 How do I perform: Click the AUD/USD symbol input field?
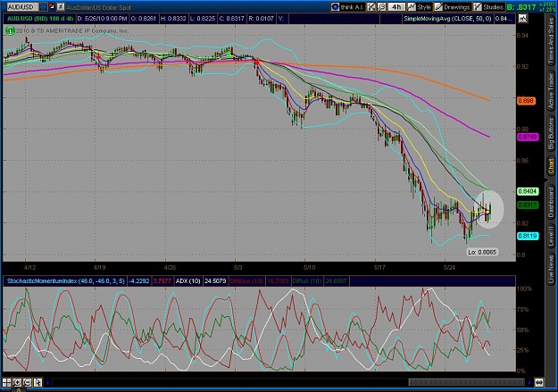coord(22,7)
